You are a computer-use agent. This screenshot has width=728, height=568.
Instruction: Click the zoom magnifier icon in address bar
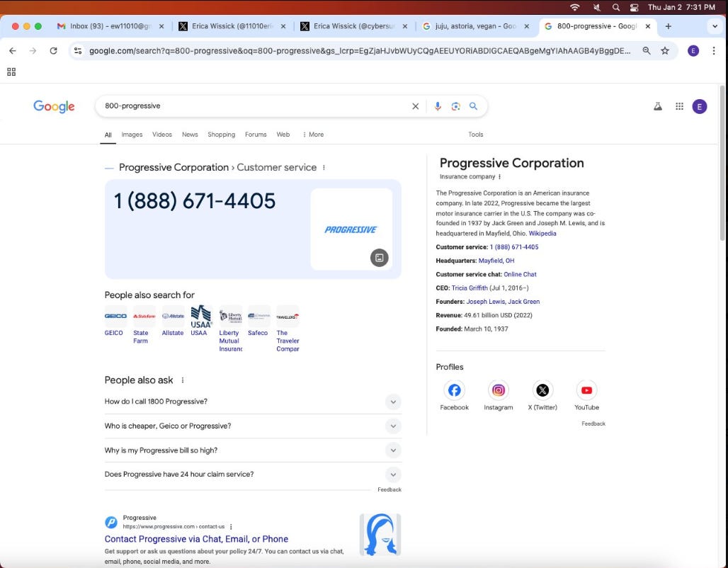(x=647, y=50)
